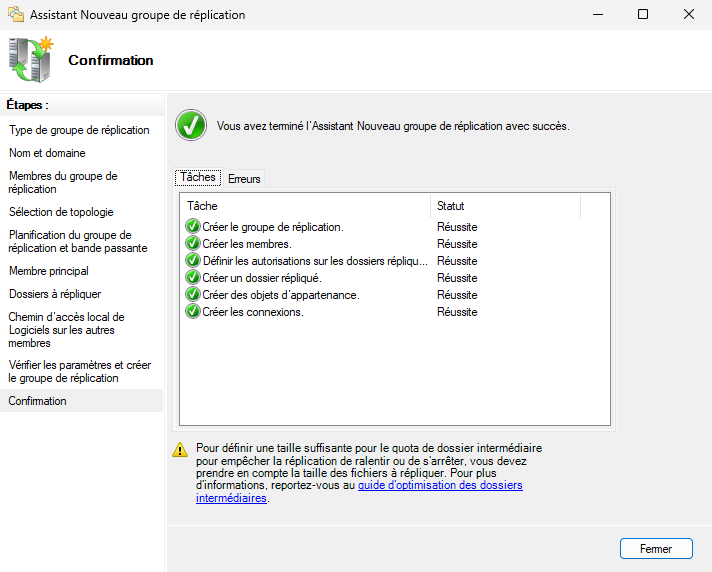Click the folder icon in the title bar

pyautogui.click(x=13, y=15)
